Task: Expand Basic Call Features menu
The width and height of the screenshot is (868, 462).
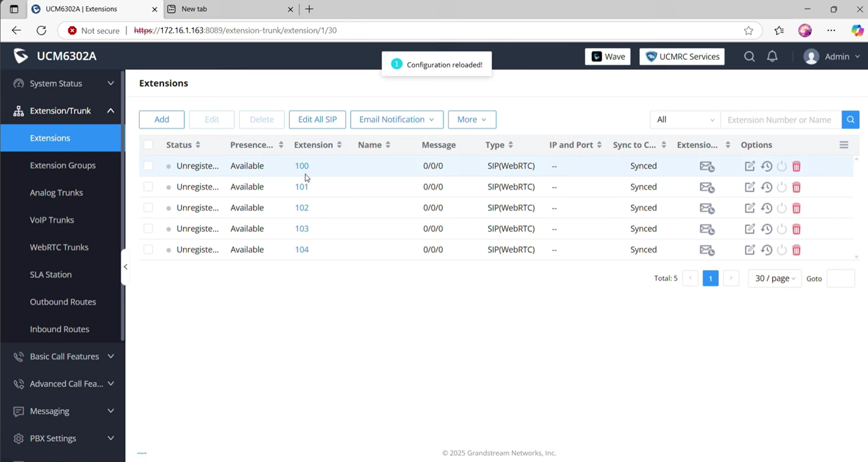Action: point(64,357)
